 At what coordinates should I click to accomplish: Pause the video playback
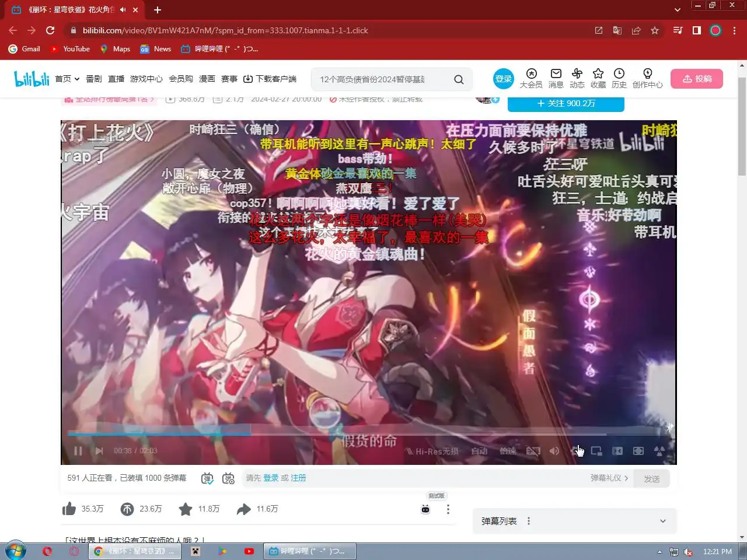coord(78,450)
